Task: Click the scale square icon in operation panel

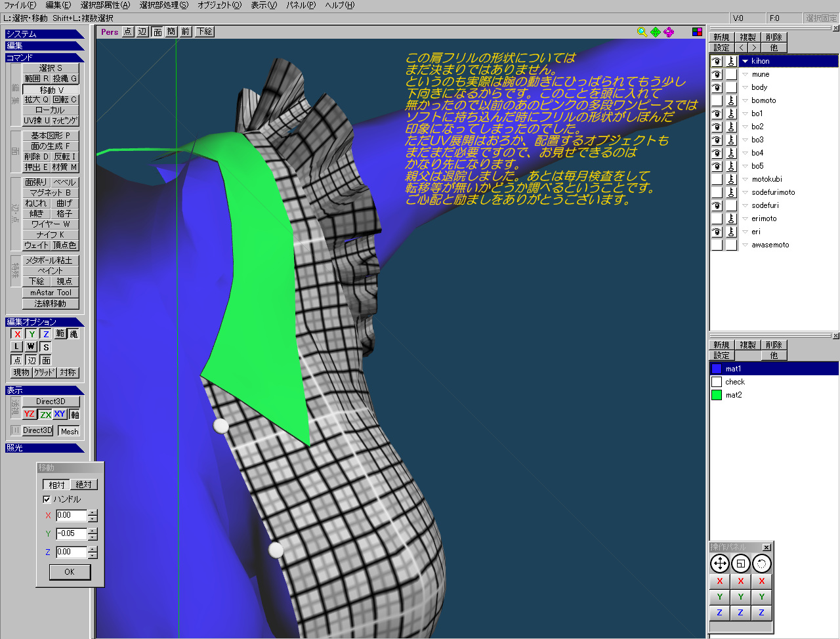Action: pos(740,564)
